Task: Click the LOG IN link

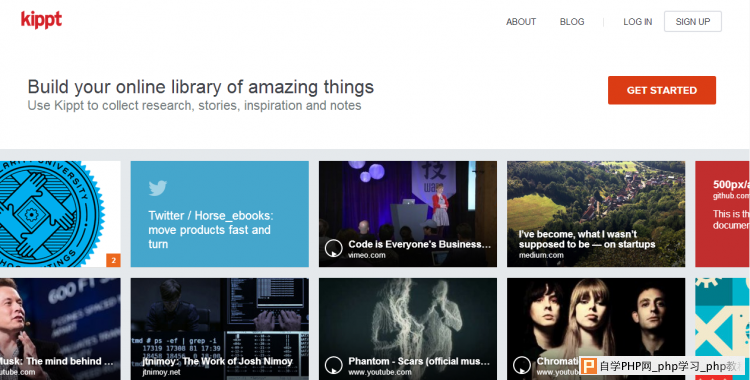Action: tap(638, 22)
